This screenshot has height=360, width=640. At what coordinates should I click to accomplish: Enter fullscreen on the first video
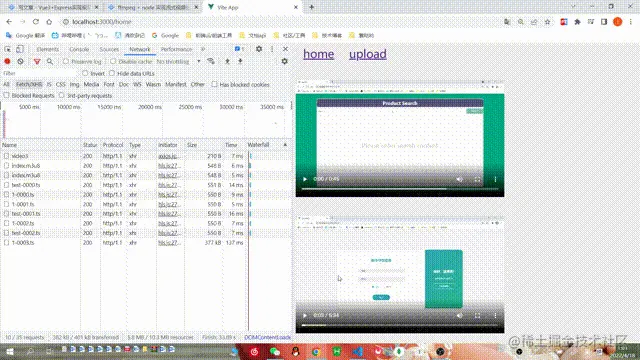[478, 179]
